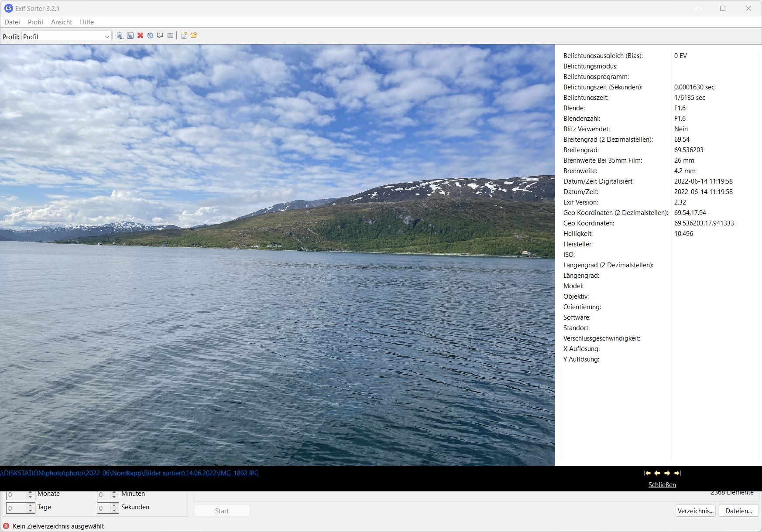
Task: Open the Hilfe menu
Action: (87, 22)
